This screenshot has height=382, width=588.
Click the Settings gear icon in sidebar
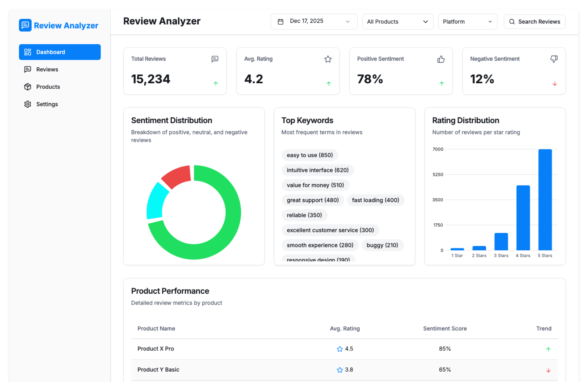[x=28, y=104]
